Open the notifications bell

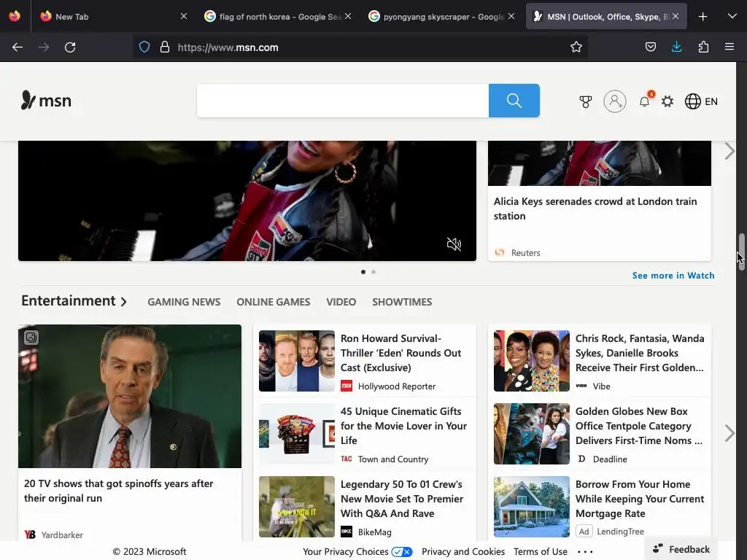point(645,101)
